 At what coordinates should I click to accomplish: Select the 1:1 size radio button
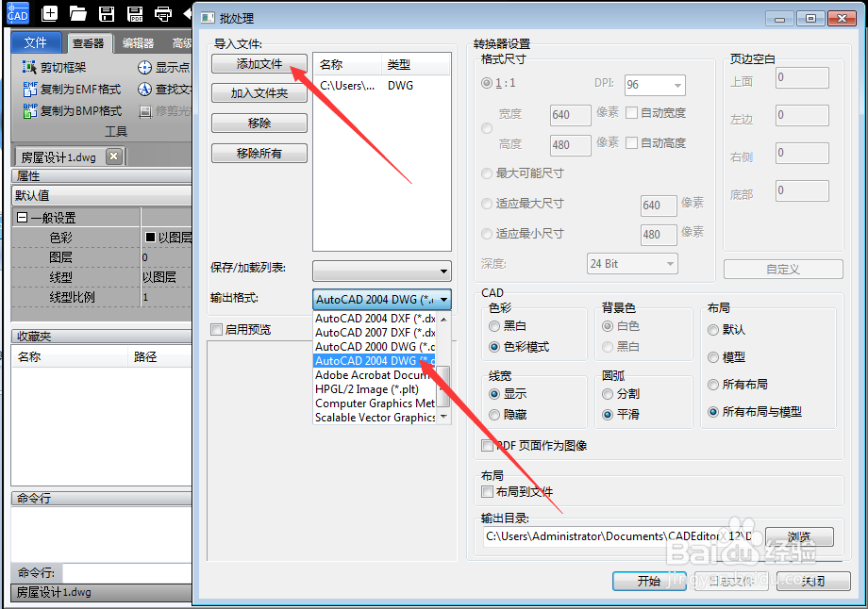click(x=487, y=83)
